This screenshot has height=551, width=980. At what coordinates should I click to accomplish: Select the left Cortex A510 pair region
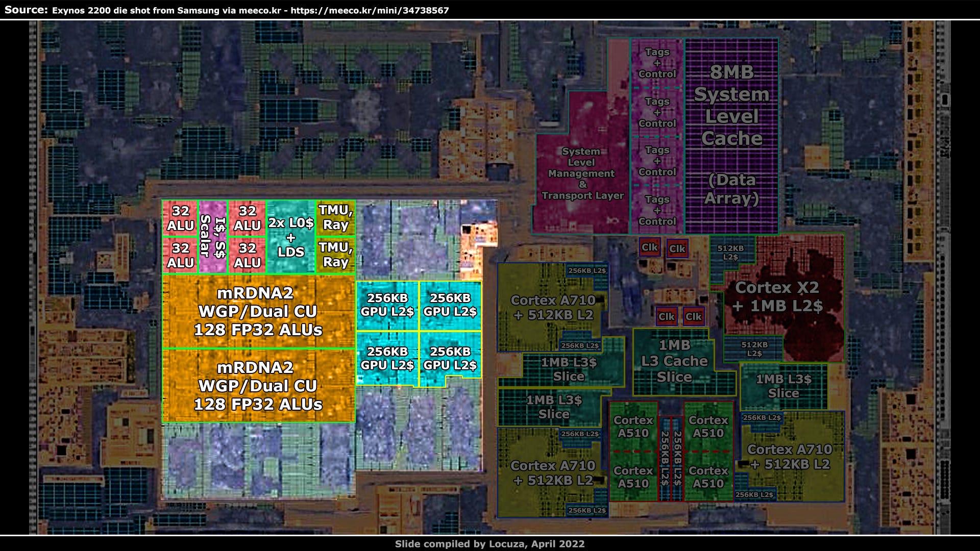[634, 452]
